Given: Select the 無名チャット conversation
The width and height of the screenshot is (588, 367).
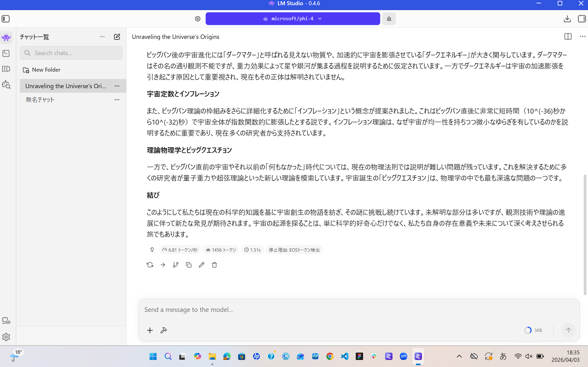Looking at the screenshot, I should click(x=40, y=99).
